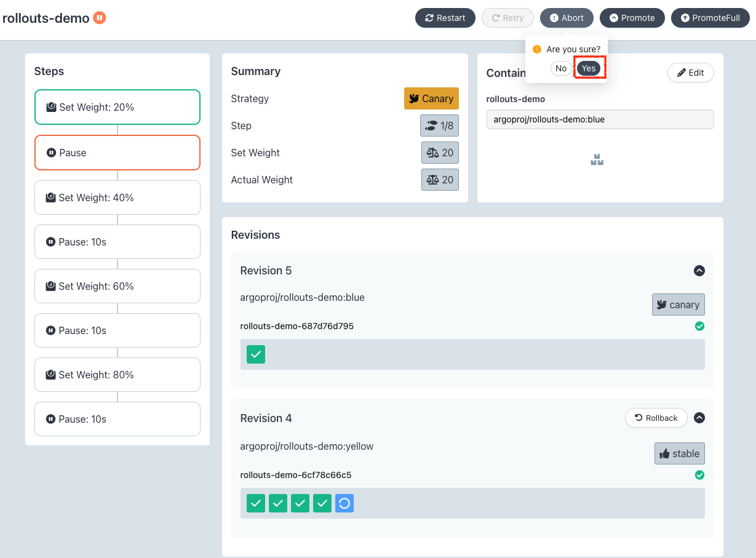Viewport: 756px width, 558px height.
Task: Click the greyed-out Retry button
Action: 508,18
